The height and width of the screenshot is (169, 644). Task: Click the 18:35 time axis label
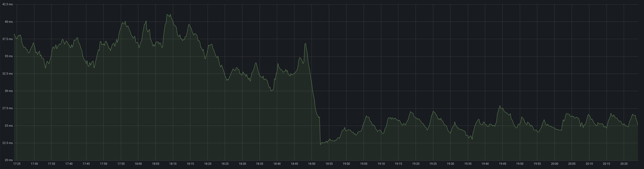point(260,164)
